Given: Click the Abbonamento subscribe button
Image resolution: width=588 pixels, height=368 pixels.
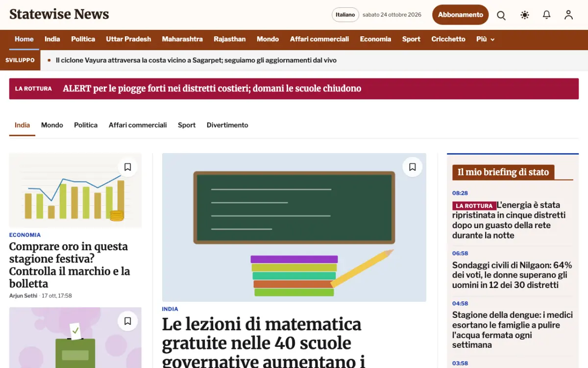Looking at the screenshot, I should [x=461, y=15].
